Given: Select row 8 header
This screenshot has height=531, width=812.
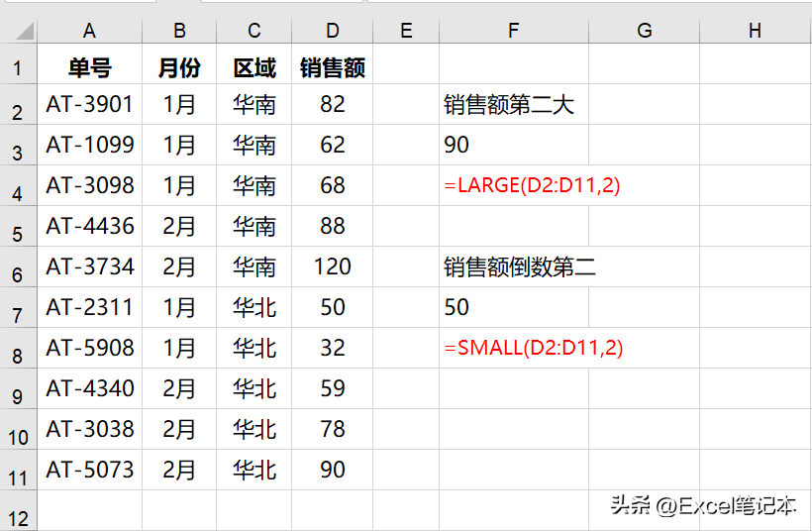Looking at the screenshot, I should click(18, 348).
